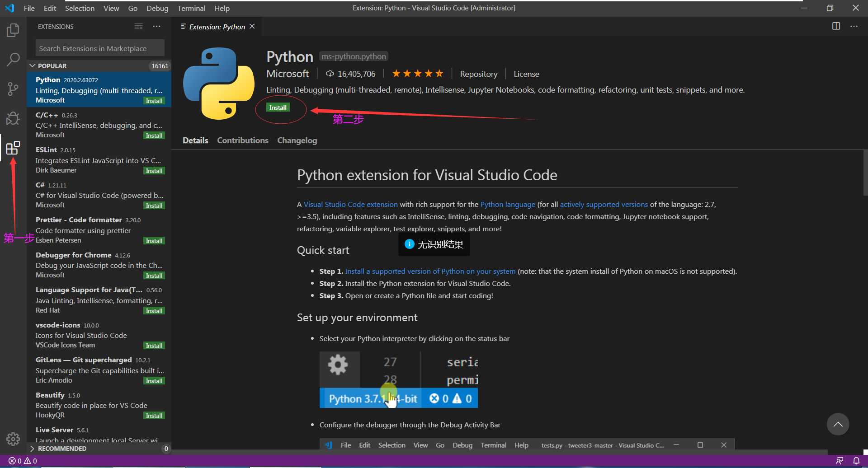
Task: Switch to the Changelog tab
Action: coord(297,140)
